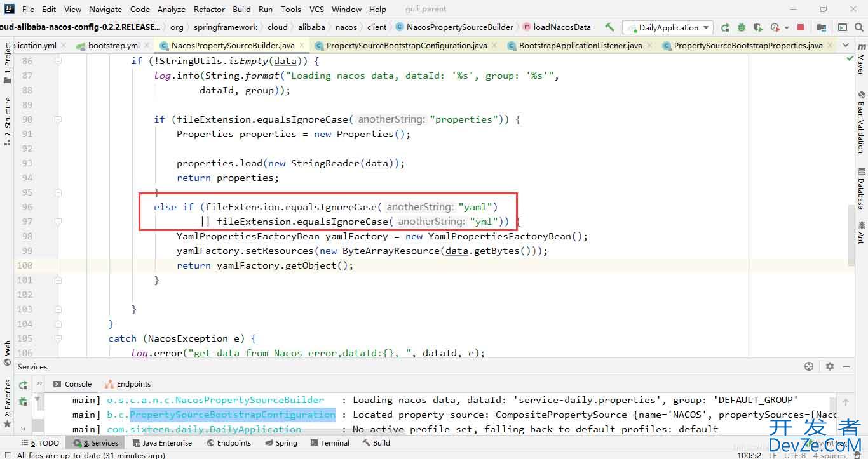Open the Run menu
The image size is (868, 459).
click(266, 9)
